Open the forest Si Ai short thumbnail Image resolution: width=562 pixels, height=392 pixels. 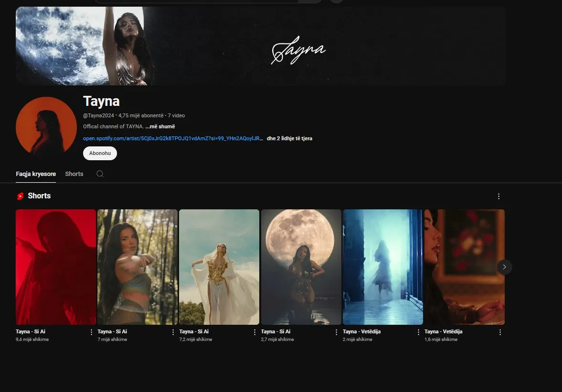coord(138,267)
